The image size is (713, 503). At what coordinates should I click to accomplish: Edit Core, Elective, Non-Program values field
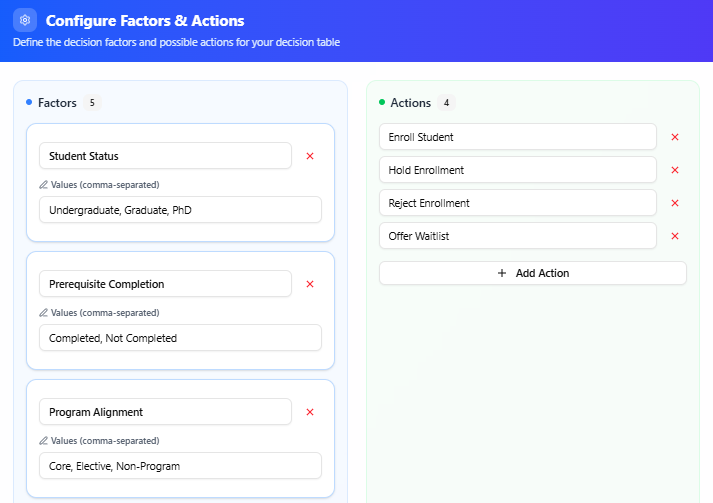pyautogui.click(x=180, y=466)
